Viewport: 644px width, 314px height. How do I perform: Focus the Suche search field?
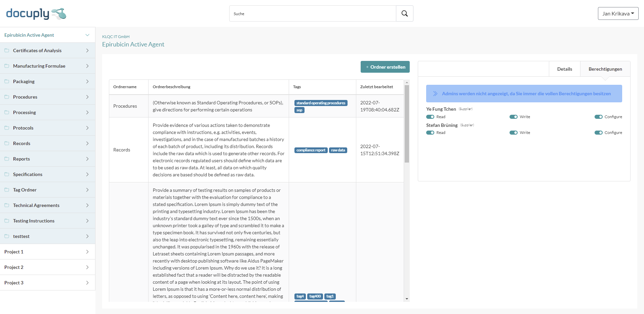[313, 13]
